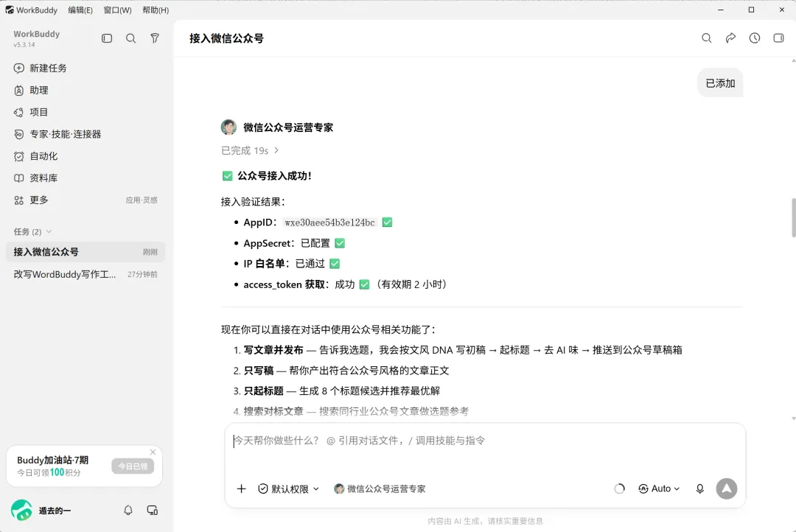
Task: Click the v5.3.14 version label
Action: click(x=24, y=45)
